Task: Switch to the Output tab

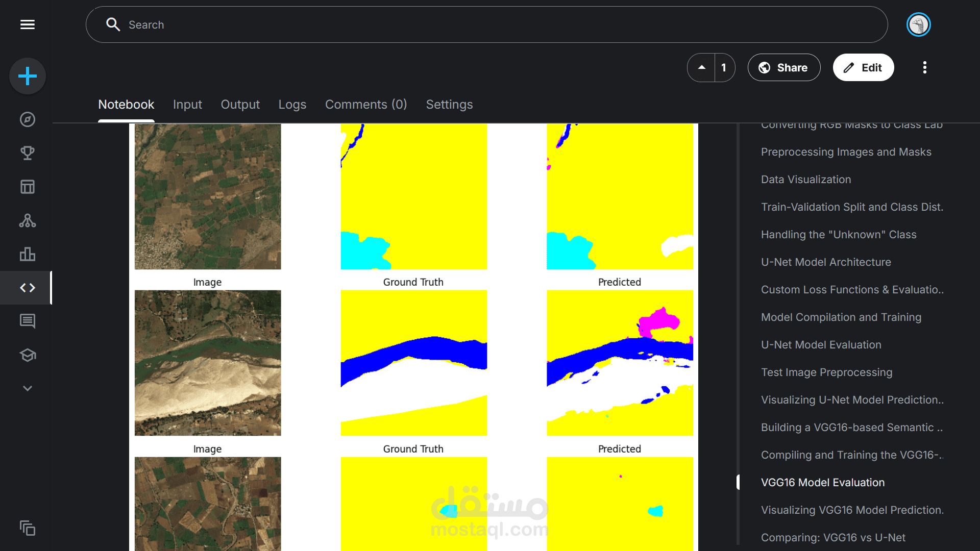Action: click(x=240, y=105)
